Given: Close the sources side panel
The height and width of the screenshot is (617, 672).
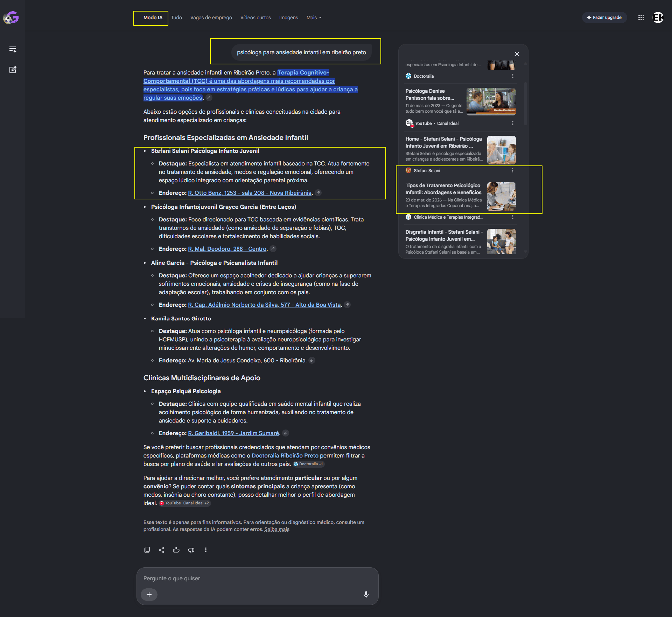Looking at the screenshot, I should coord(517,54).
